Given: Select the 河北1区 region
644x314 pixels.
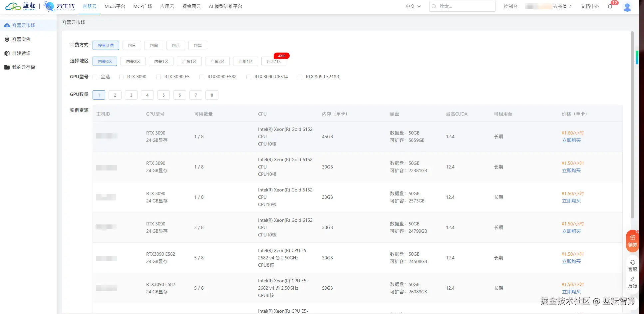Looking at the screenshot, I should click(x=274, y=61).
